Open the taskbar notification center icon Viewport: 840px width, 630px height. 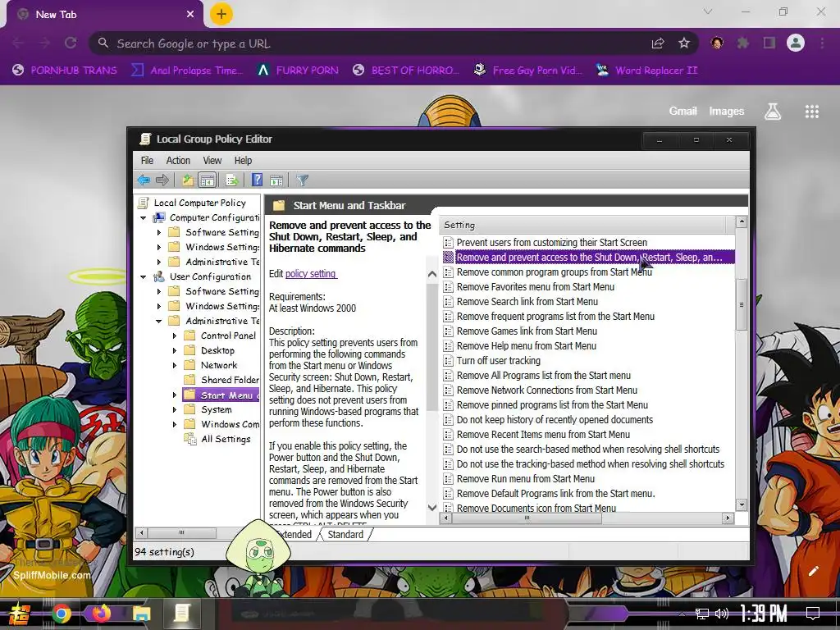[x=813, y=614]
